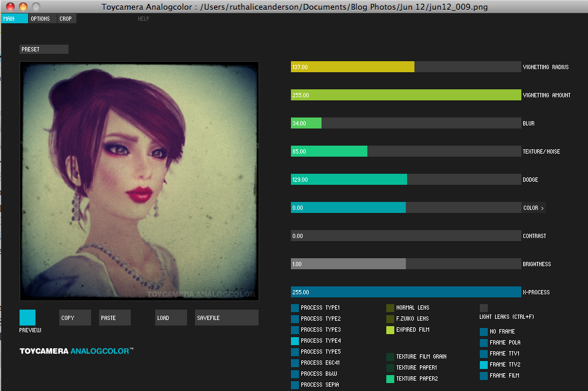Adjust the Vignetting Radius slider
This screenshot has width=588, height=391.
coord(406,67)
